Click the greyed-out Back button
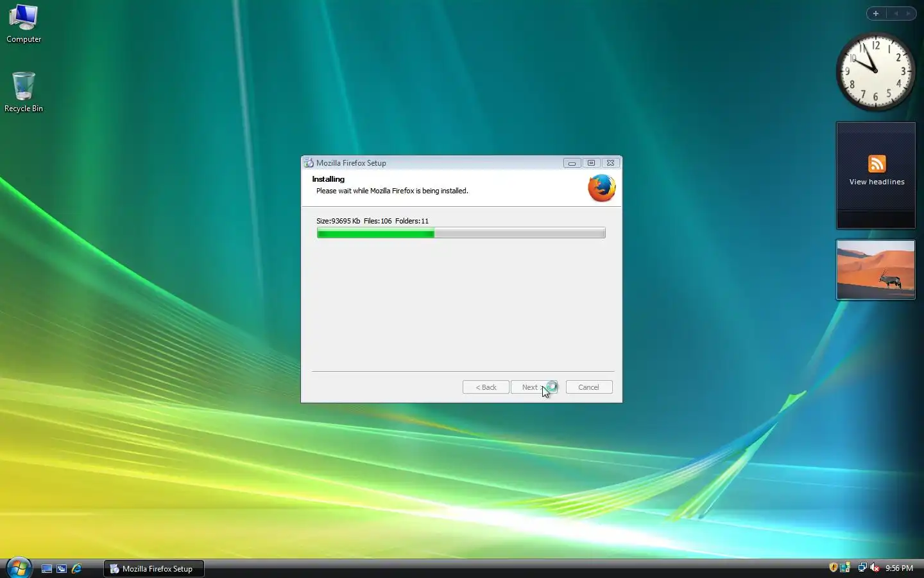The image size is (924, 578). (486, 387)
